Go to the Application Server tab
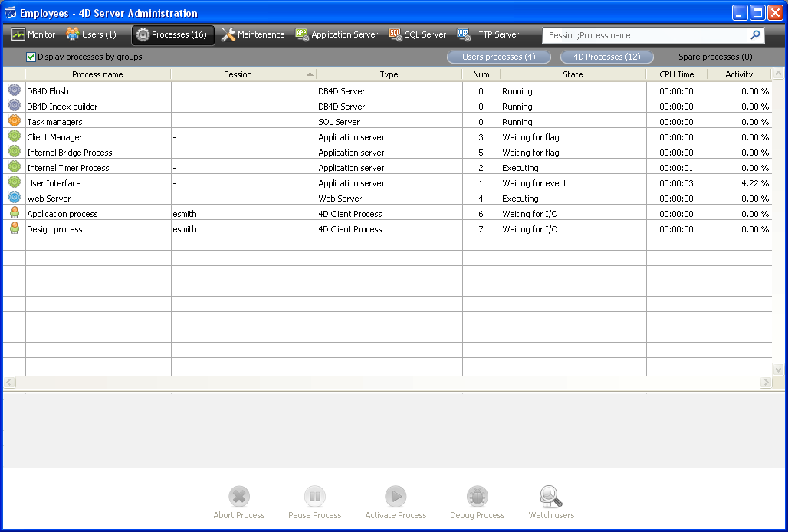Viewport: 788px width, 532px height. [x=337, y=34]
